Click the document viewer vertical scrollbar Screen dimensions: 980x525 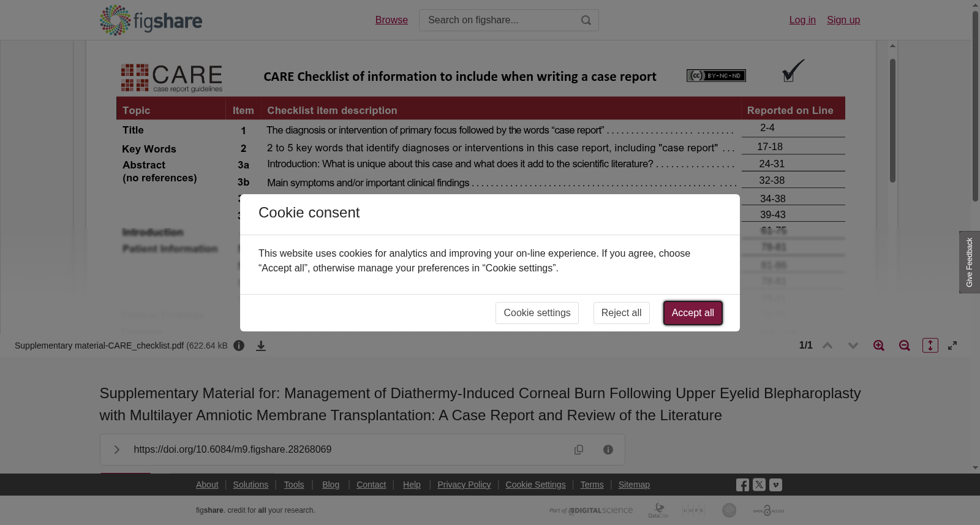(x=892, y=120)
